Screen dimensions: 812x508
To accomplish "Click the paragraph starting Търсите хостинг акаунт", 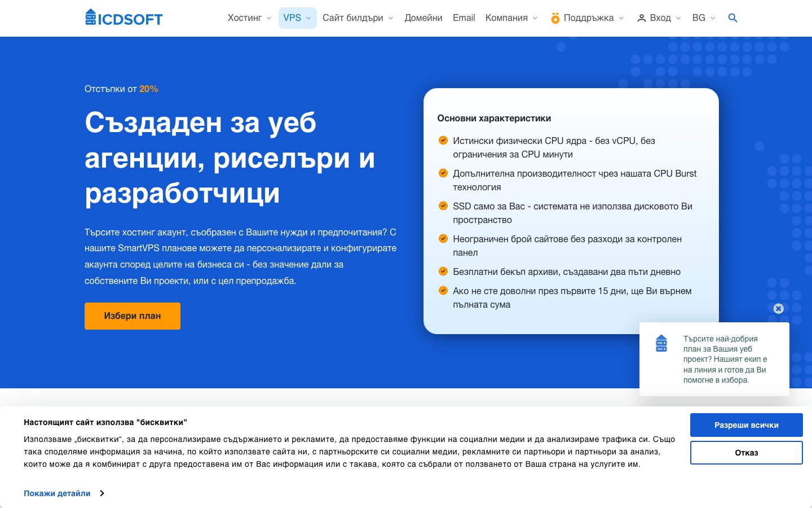I will click(x=241, y=256).
